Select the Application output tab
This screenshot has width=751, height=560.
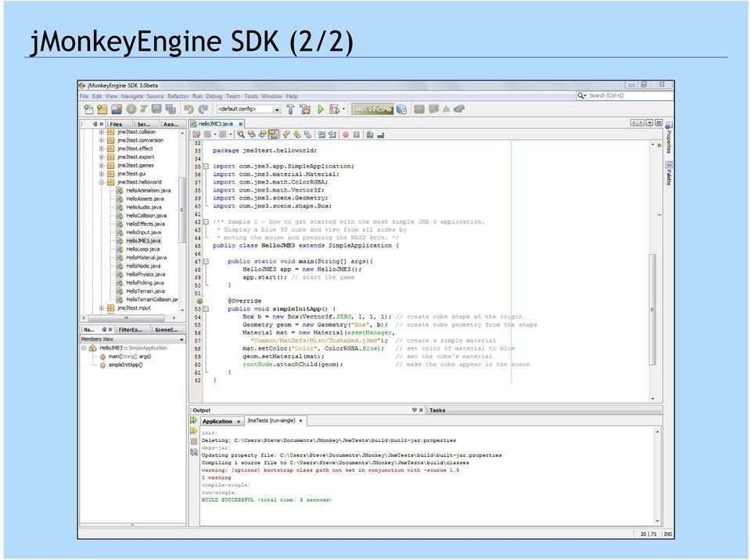pos(221,422)
